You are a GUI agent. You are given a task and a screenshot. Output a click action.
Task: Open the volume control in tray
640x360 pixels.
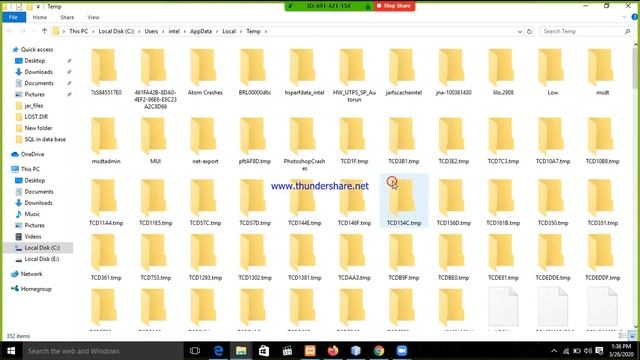[588, 351]
